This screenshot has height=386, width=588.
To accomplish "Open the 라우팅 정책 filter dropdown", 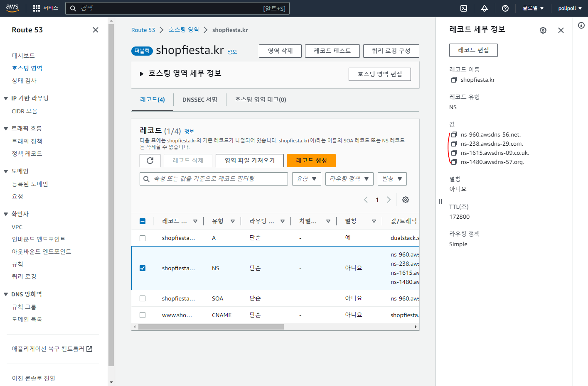I will click(349, 179).
